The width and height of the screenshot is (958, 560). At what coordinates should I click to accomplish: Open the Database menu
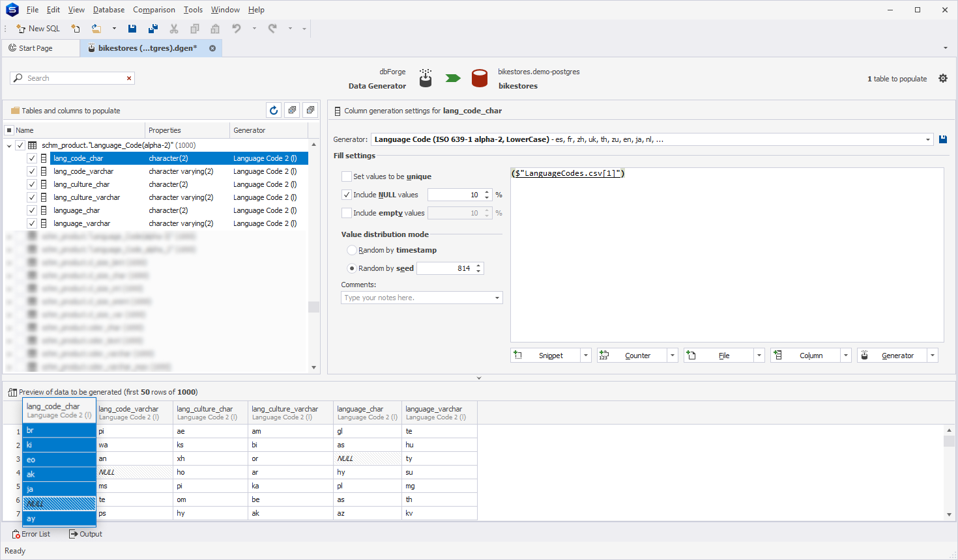click(x=109, y=10)
